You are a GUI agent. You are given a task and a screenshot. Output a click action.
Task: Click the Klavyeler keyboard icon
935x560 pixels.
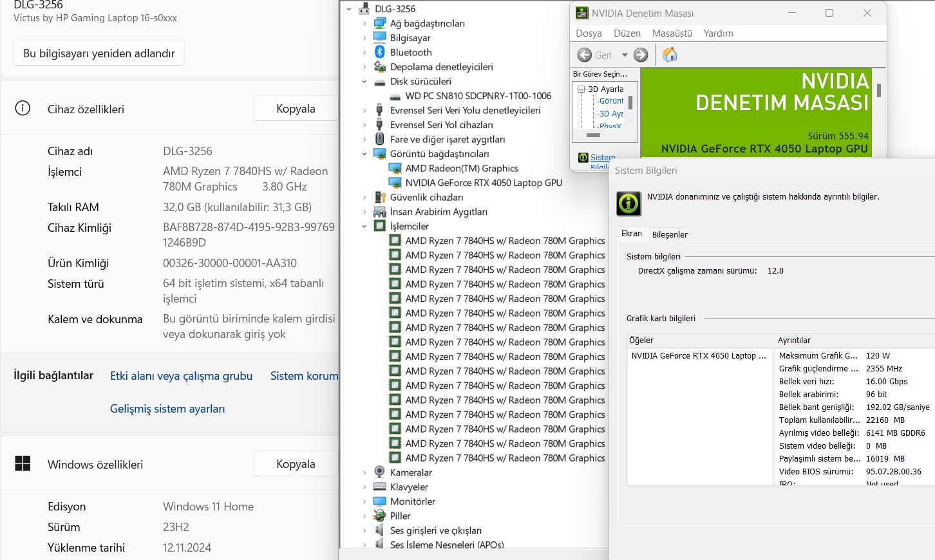pos(380,487)
